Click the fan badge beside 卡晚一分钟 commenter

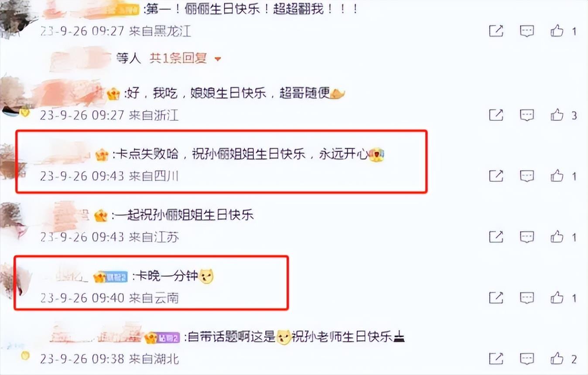point(111,276)
